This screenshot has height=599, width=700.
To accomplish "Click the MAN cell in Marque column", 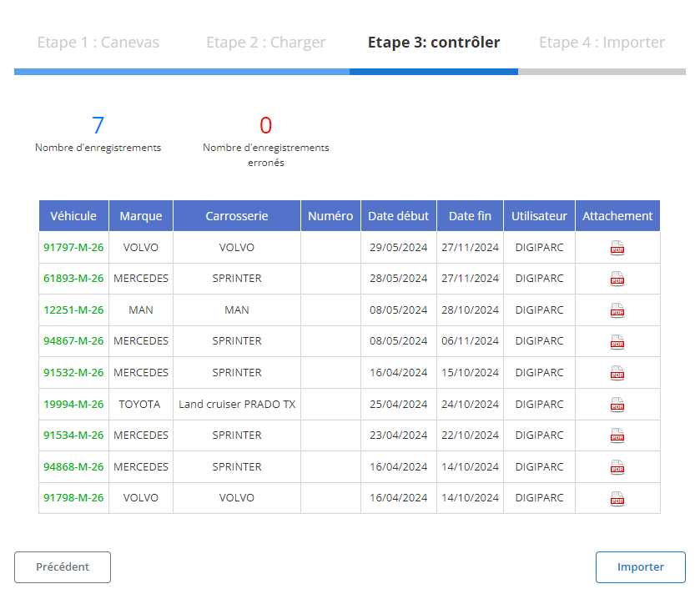I will 141,310.
